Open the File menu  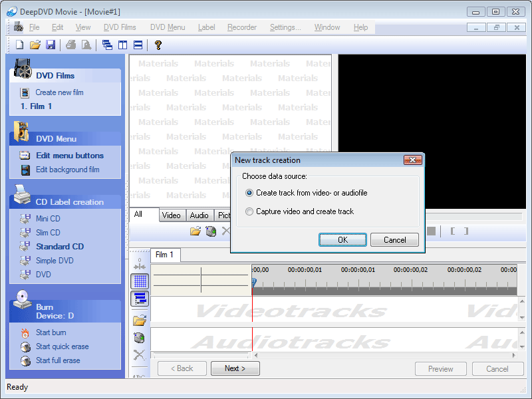pos(35,27)
